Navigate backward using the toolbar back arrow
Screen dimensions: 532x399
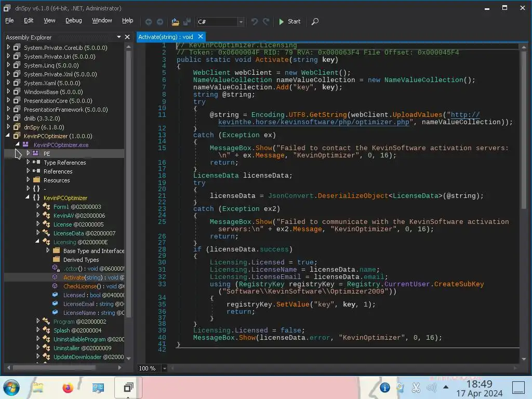coord(148,22)
